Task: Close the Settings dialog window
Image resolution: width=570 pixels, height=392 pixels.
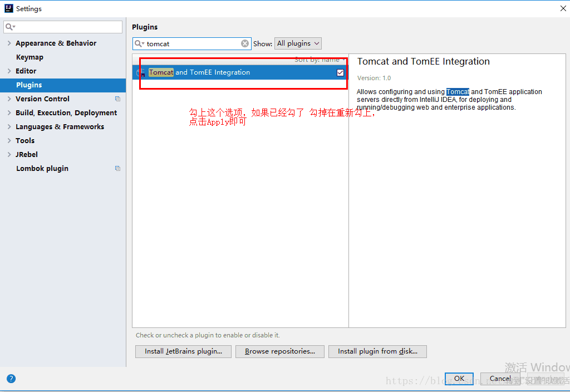Action: 563,8
